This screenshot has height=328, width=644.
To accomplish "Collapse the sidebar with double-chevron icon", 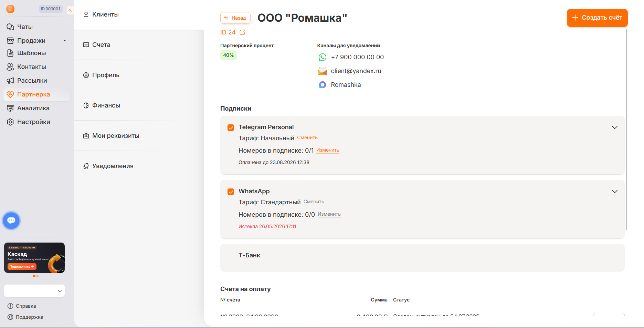I will pyautogui.click(x=70, y=10).
